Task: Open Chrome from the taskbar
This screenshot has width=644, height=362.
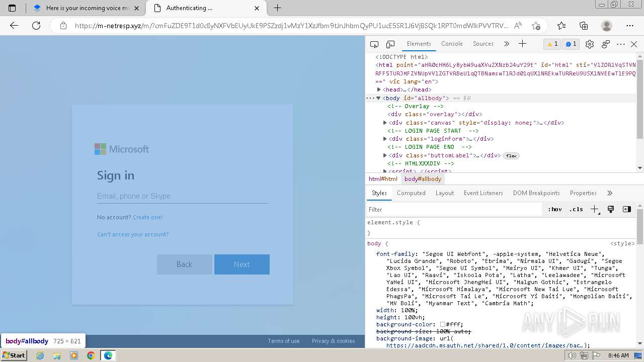Action: pyautogui.click(x=91, y=355)
